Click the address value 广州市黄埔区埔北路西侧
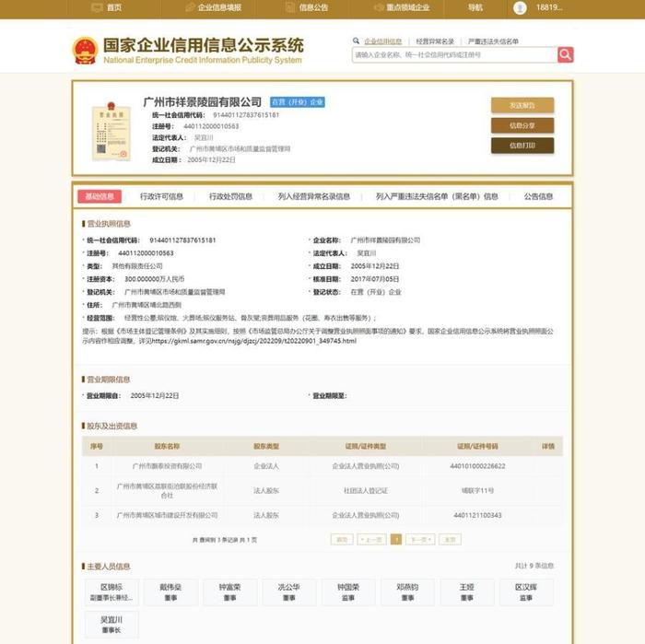This screenshot has height=644, width=645. point(147,305)
